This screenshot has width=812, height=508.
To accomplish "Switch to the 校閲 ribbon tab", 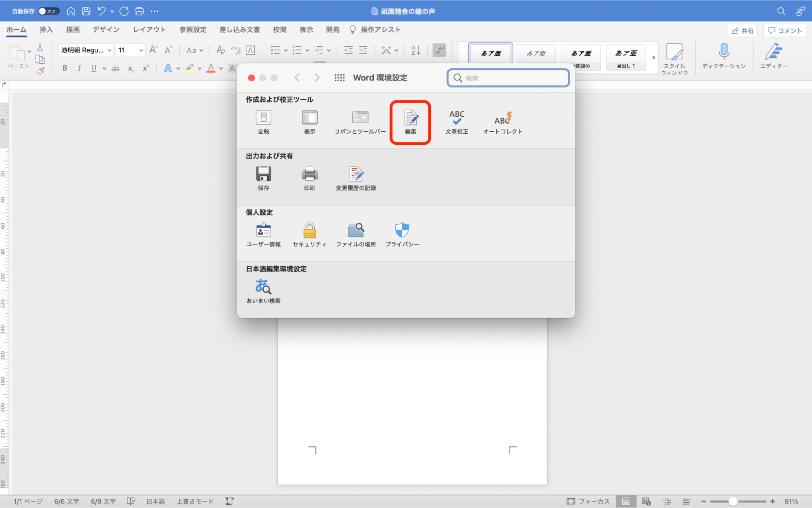I will pyautogui.click(x=279, y=30).
